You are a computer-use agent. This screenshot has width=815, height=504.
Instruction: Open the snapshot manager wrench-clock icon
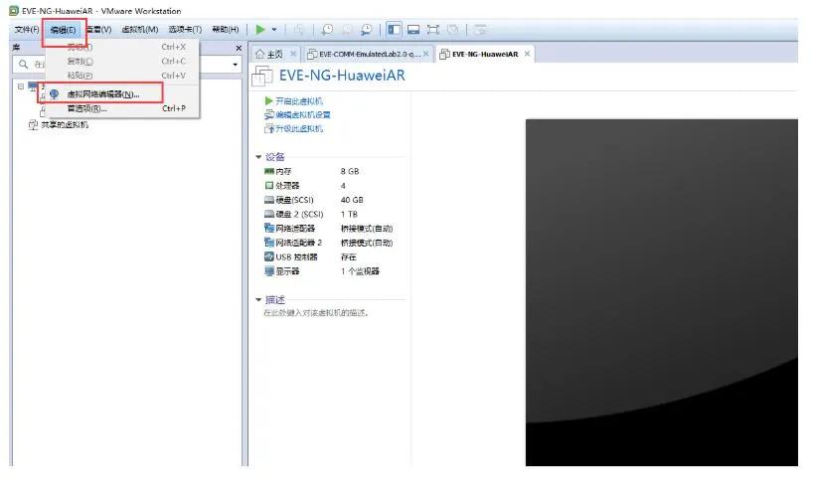[x=367, y=30]
